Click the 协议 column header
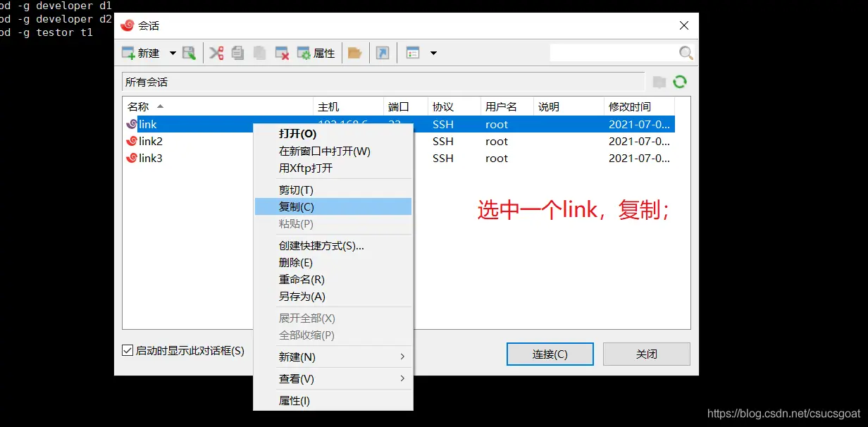The width and height of the screenshot is (868, 427). (454, 106)
